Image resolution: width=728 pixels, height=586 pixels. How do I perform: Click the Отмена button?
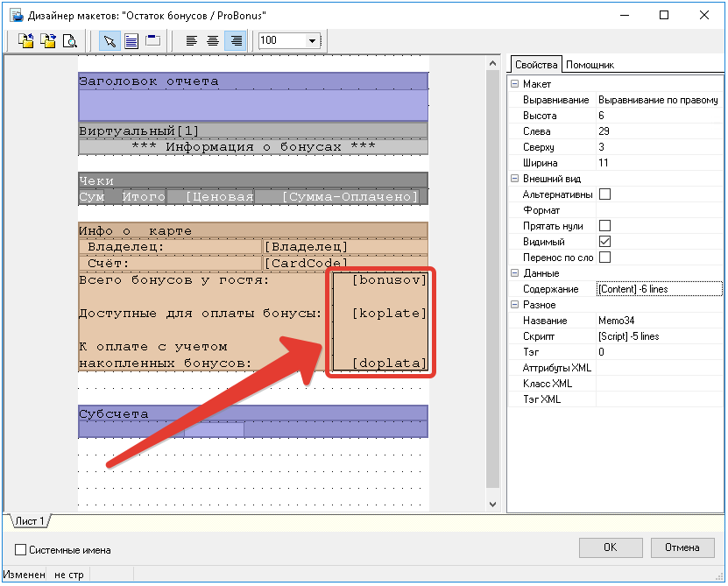(x=682, y=547)
